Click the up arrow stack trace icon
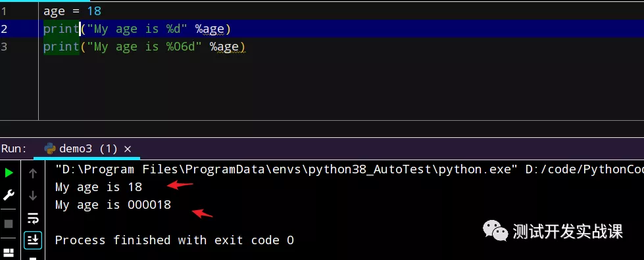Screen dimensions: 644x260 pos(33,173)
